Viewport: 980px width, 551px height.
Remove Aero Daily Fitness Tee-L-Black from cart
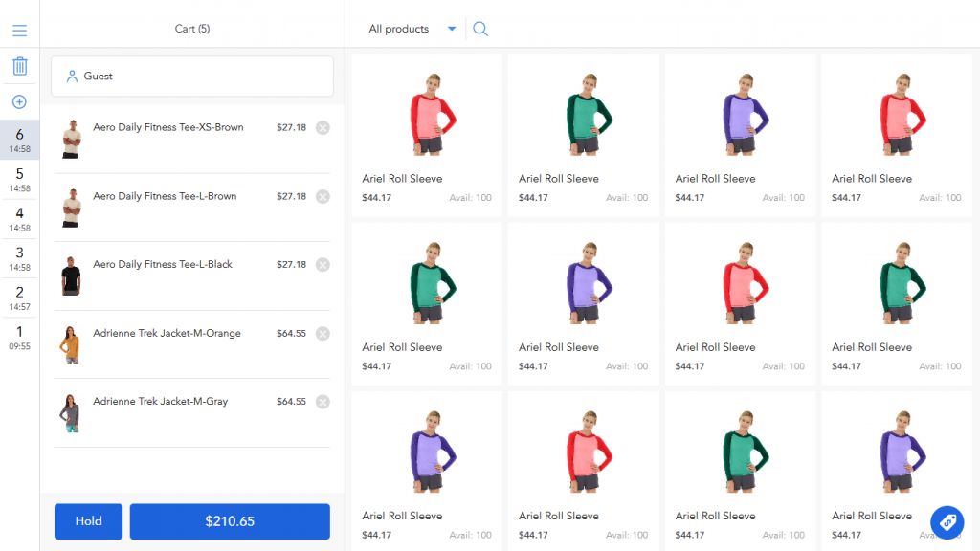point(323,265)
